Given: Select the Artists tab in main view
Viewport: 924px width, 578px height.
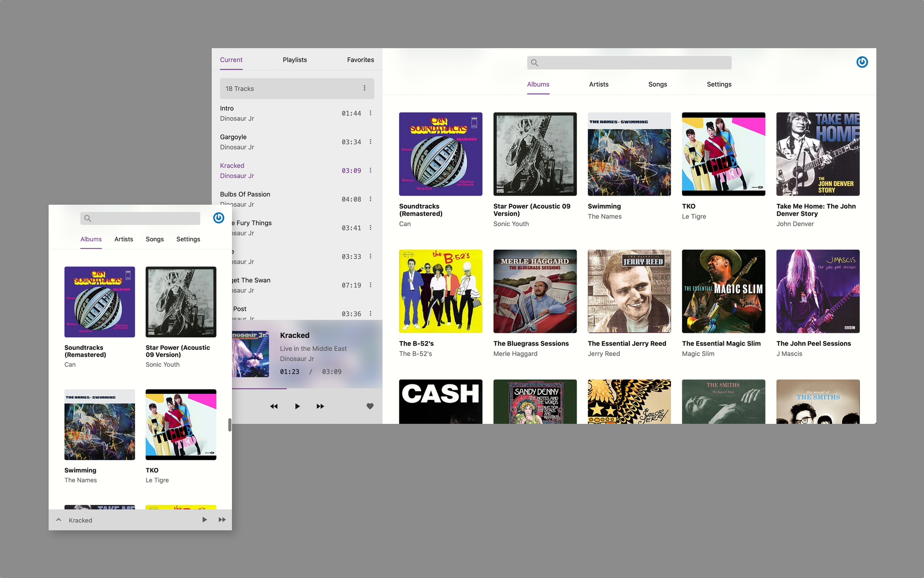Looking at the screenshot, I should pos(598,84).
